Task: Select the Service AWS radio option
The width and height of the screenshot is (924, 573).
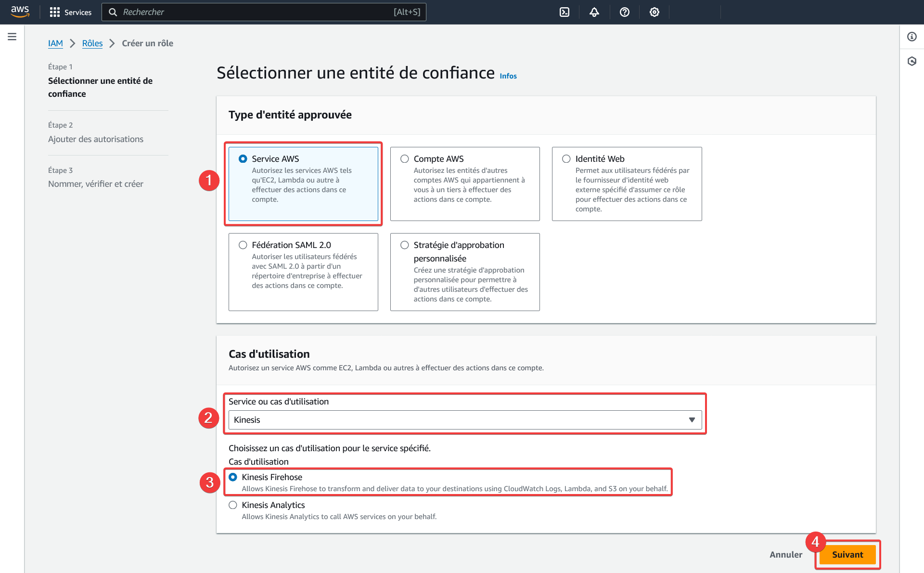Action: [243, 159]
